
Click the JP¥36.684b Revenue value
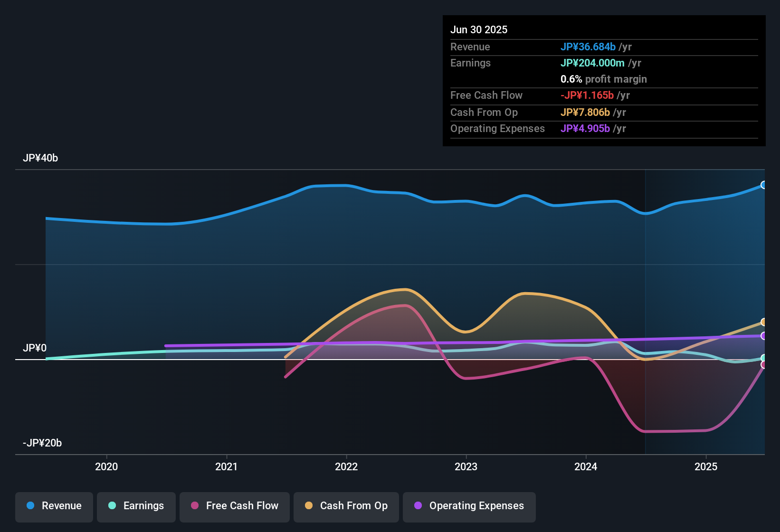588,47
